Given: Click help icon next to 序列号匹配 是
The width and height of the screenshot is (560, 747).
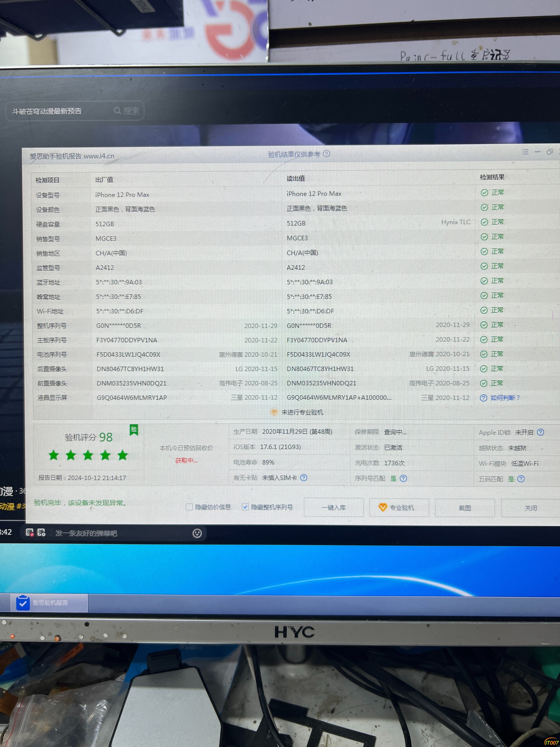Looking at the screenshot, I should (x=403, y=479).
